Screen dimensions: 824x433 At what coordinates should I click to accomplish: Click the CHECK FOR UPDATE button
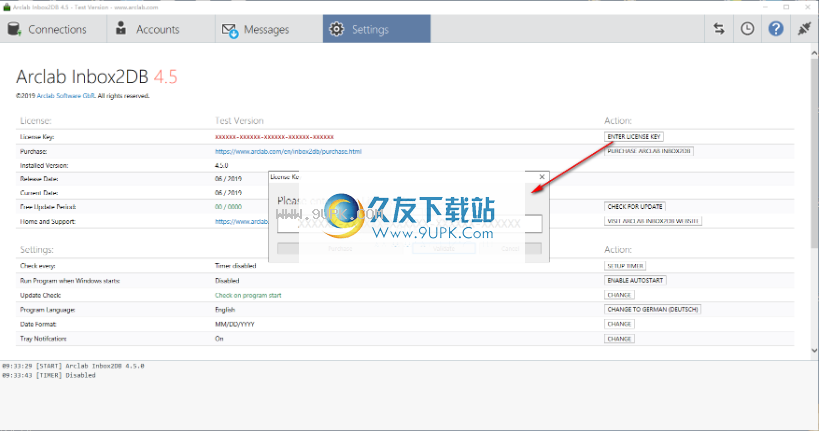635,207
